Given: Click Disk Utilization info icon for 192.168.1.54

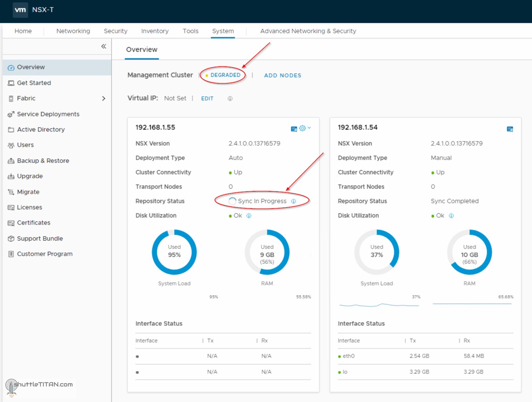Looking at the screenshot, I should [451, 216].
